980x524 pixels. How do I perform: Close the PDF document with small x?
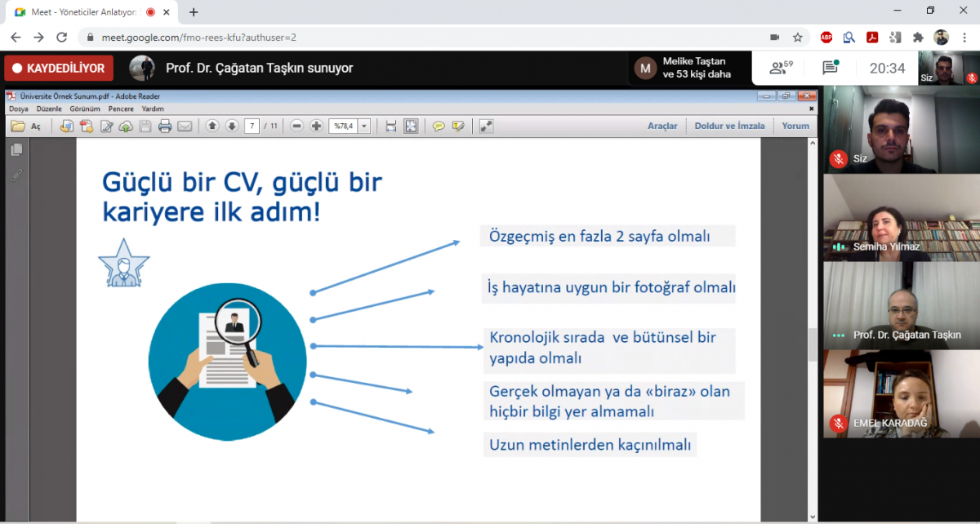[x=811, y=109]
